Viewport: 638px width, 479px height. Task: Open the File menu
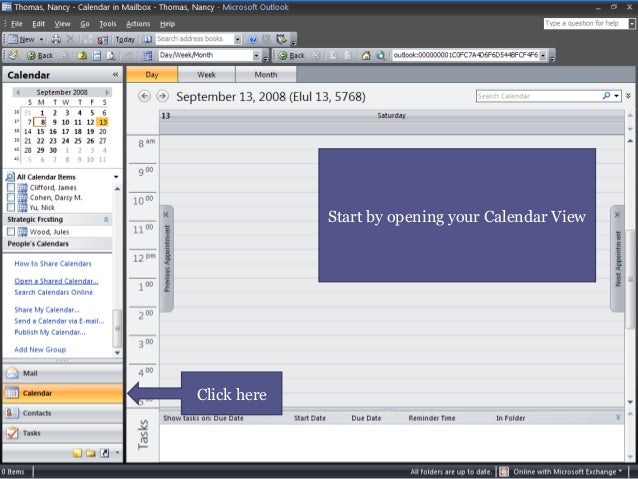point(17,24)
